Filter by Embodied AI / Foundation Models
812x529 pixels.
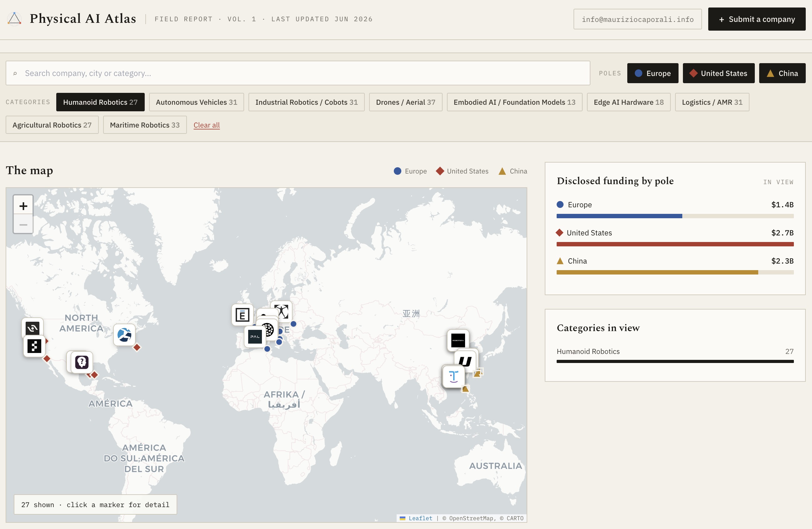(x=514, y=102)
